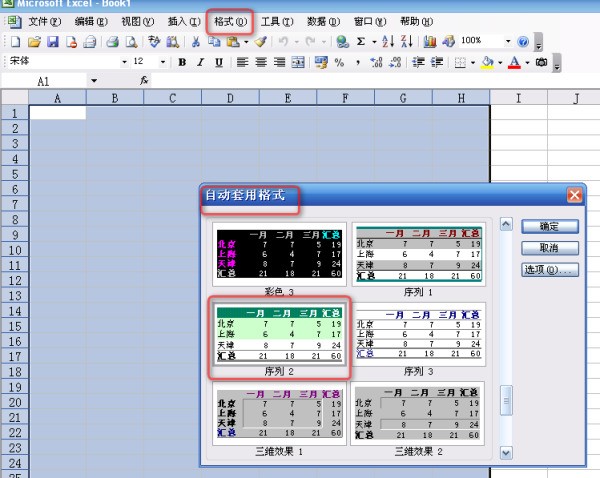Screen dimensions: 600x478
Task: Apply Percent style
Action: point(339,62)
